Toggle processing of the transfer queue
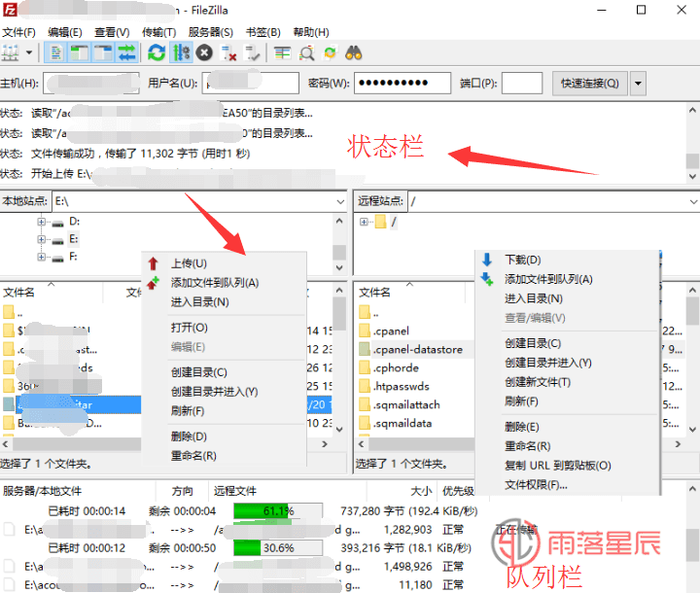The width and height of the screenshot is (700, 593). 181,52
